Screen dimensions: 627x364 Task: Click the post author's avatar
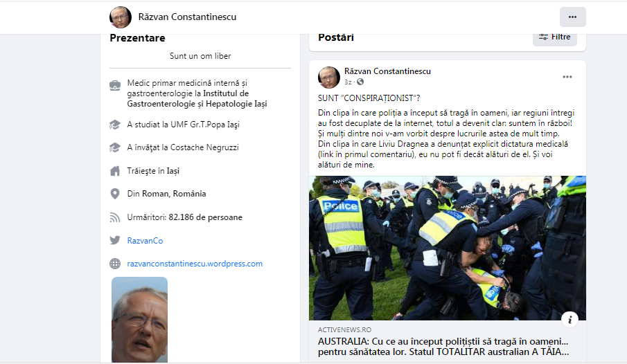coord(328,77)
